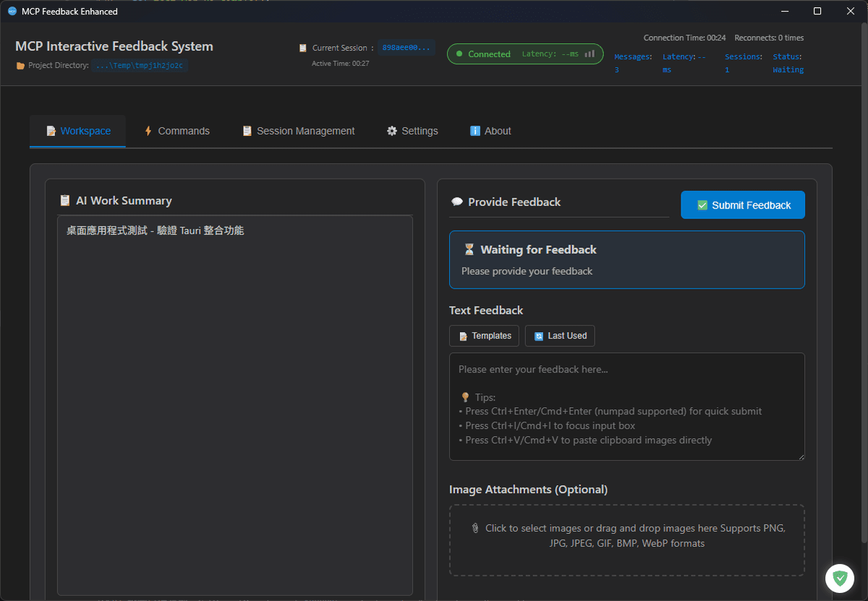Click the Active Time 00:27 text
This screenshot has height=601, width=868.
[341, 64]
